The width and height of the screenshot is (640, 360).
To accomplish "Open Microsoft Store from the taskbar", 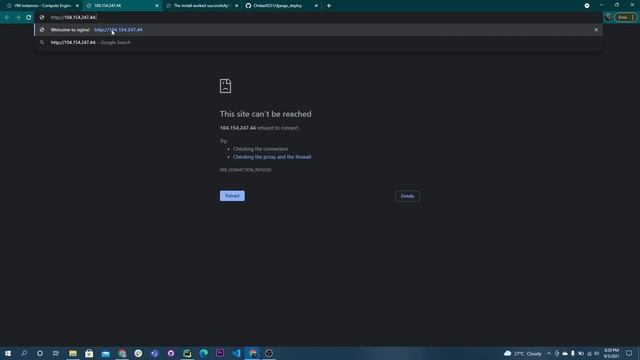I will pyautogui.click(x=89, y=353).
